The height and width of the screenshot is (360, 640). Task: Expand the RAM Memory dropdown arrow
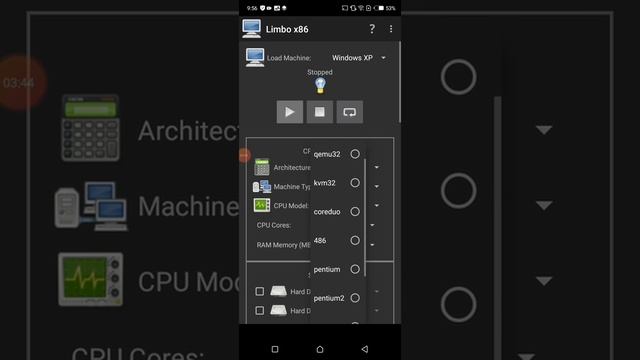(x=372, y=245)
